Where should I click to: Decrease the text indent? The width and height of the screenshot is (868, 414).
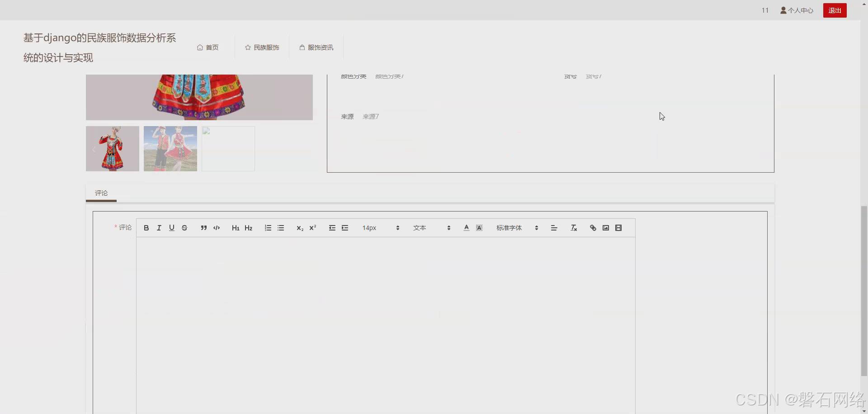332,228
